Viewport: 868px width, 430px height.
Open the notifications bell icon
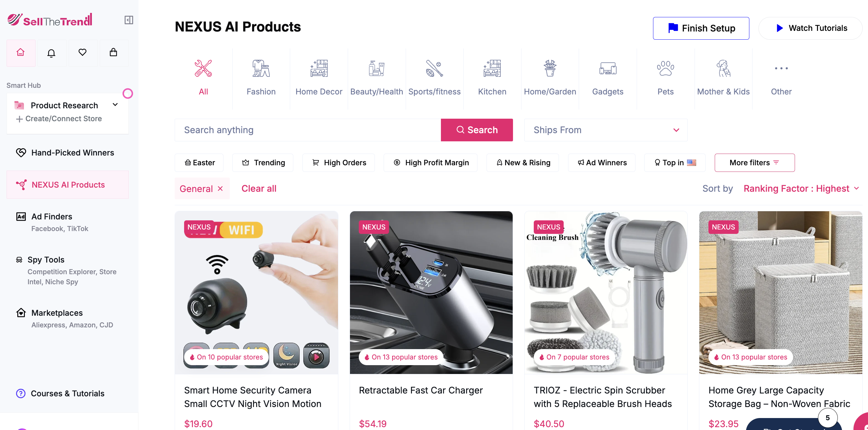coord(51,53)
